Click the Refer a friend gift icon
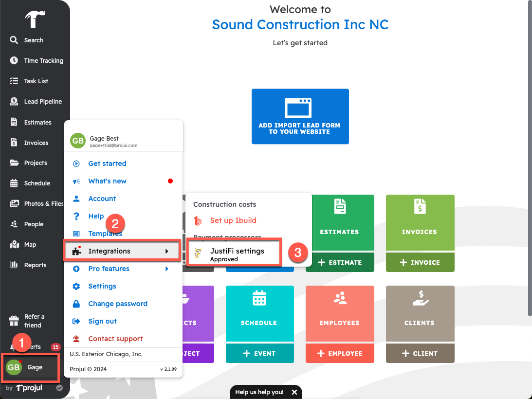The image size is (532, 399). tap(14, 321)
